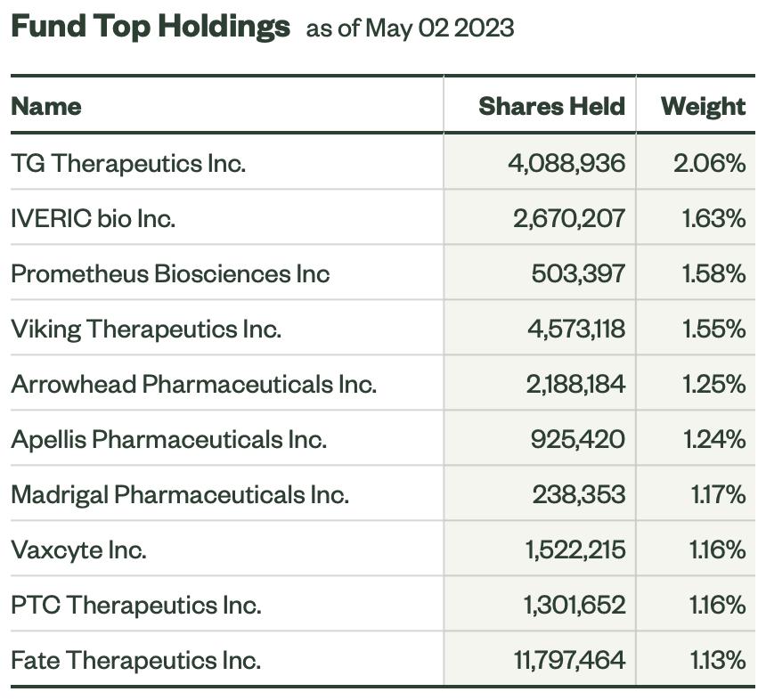
Task: Click Viking Therapeutics 1.55% weight cell
Action: click(714, 329)
